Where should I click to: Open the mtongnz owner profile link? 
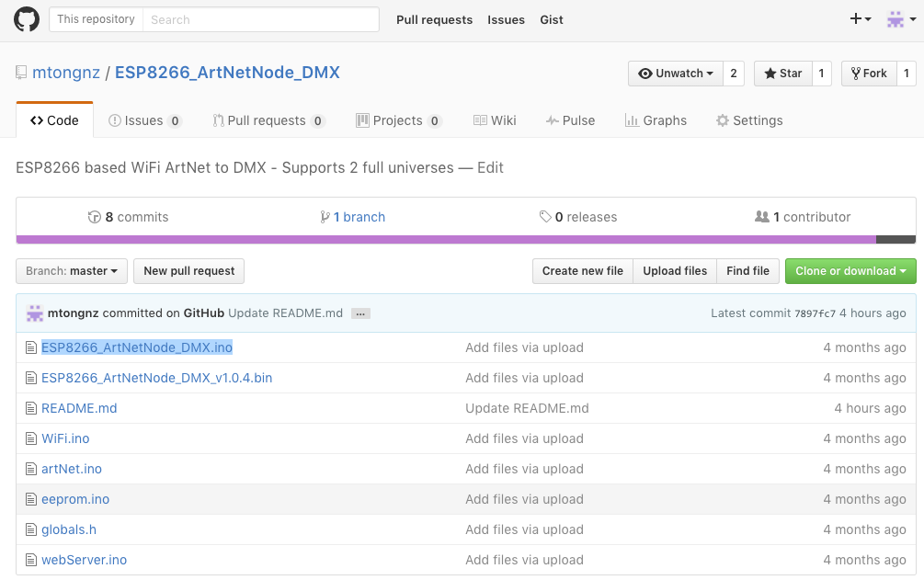[x=66, y=73]
